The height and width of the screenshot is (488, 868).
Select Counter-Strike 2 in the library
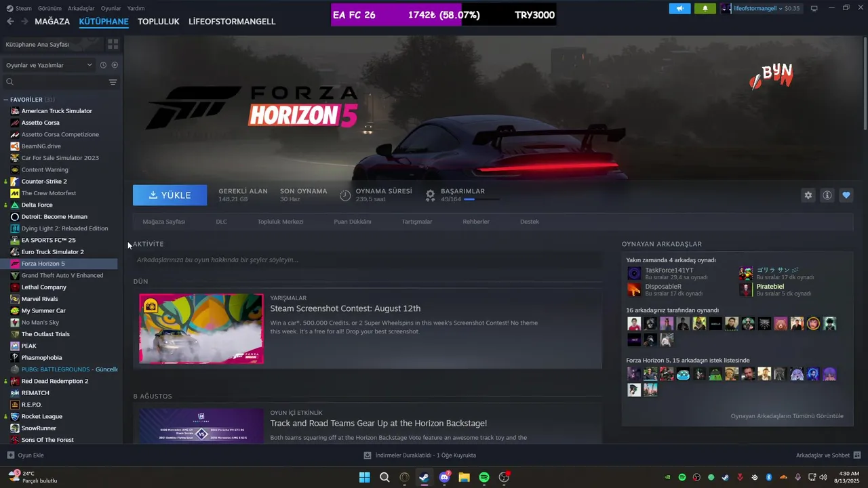(44, 182)
